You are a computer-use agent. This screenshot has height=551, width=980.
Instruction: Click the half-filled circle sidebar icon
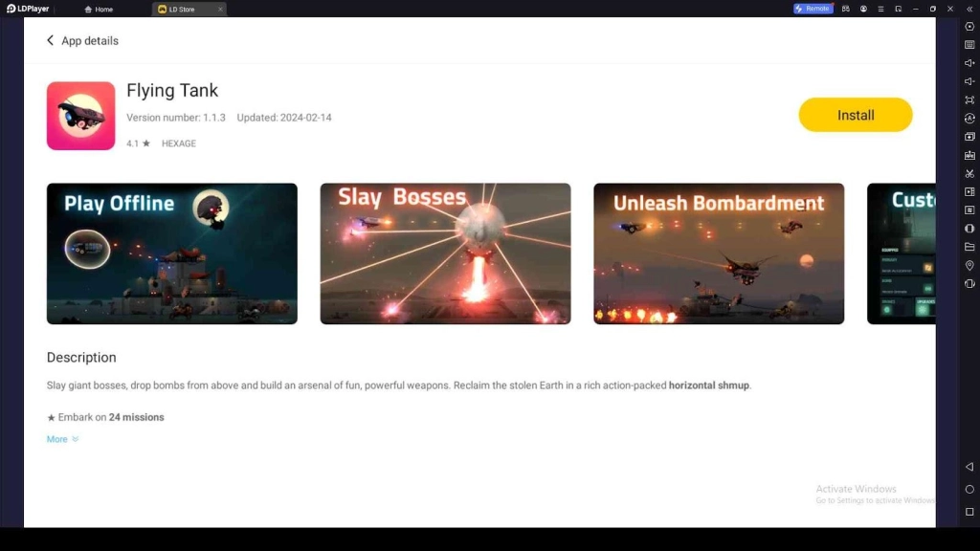[969, 229]
